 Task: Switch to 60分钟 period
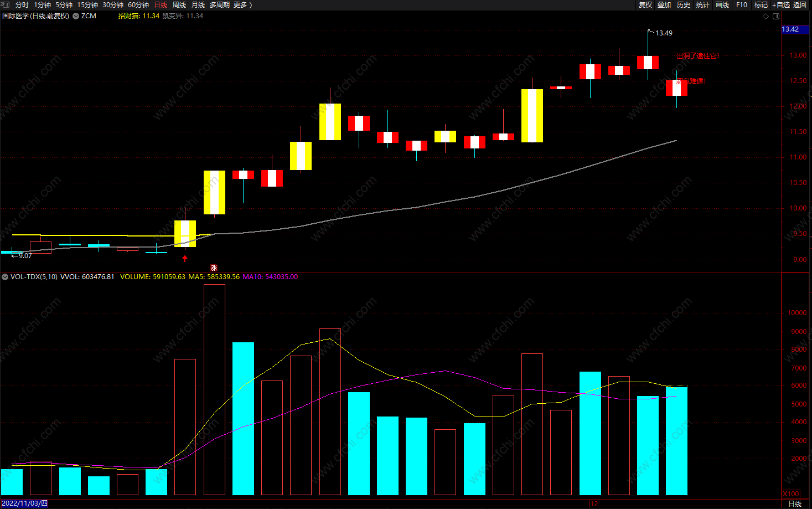coord(138,5)
